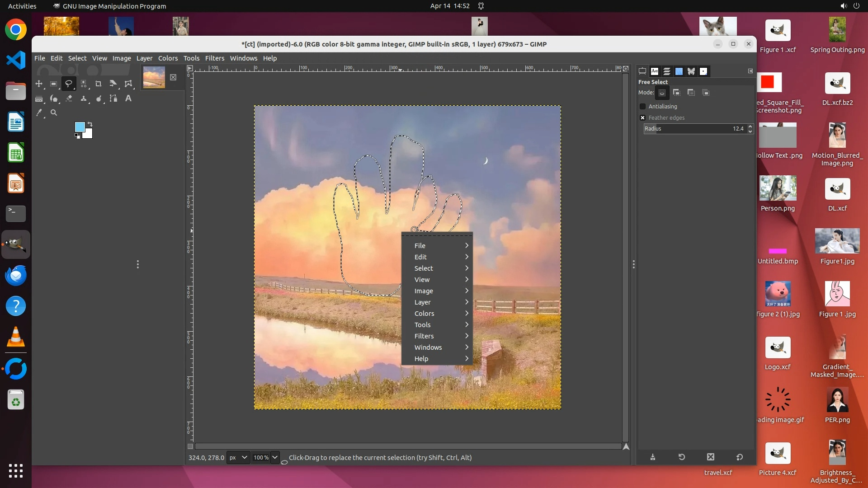Click the light blue foreground color swatch
The height and width of the screenshot is (488, 868).
80,127
